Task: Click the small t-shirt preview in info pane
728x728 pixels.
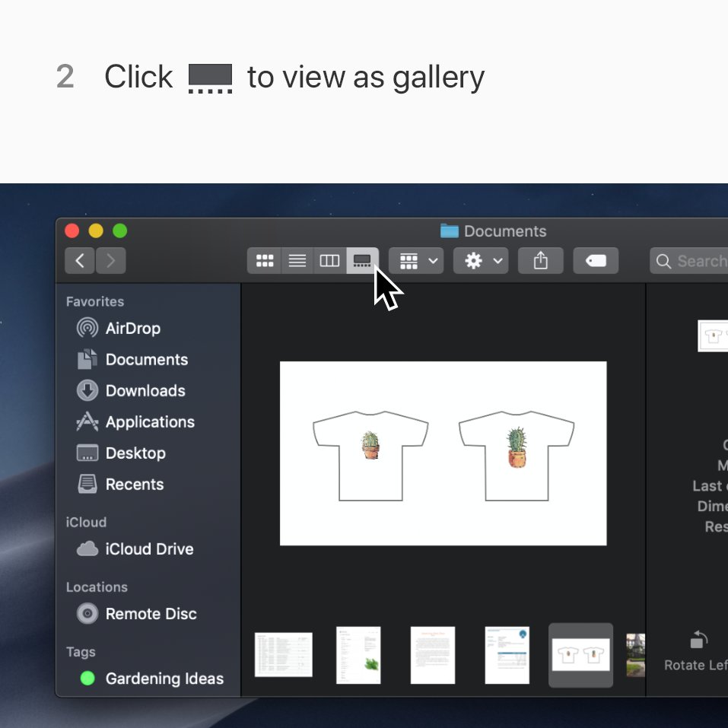Action: [713, 335]
